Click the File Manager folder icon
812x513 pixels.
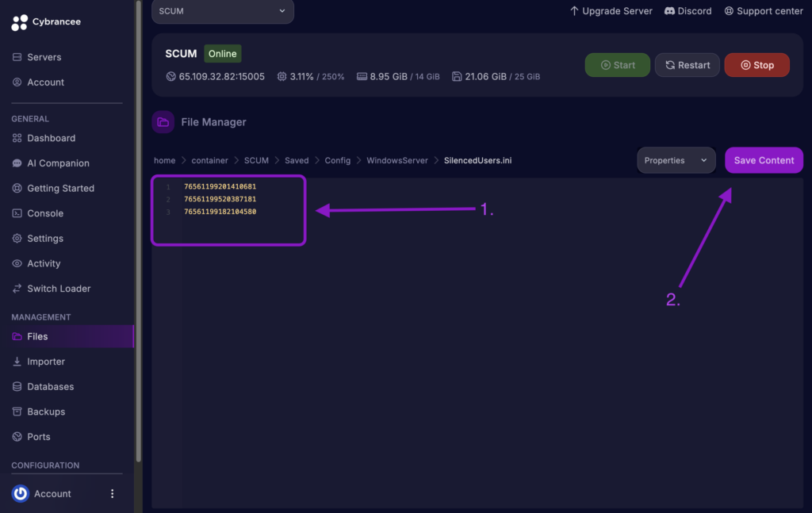163,121
